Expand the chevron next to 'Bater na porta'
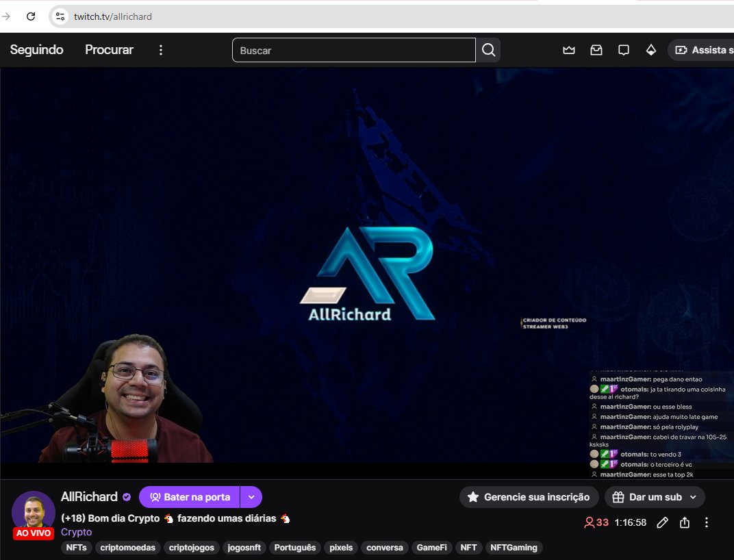Screen dimensions: 734x560 click(x=251, y=496)
